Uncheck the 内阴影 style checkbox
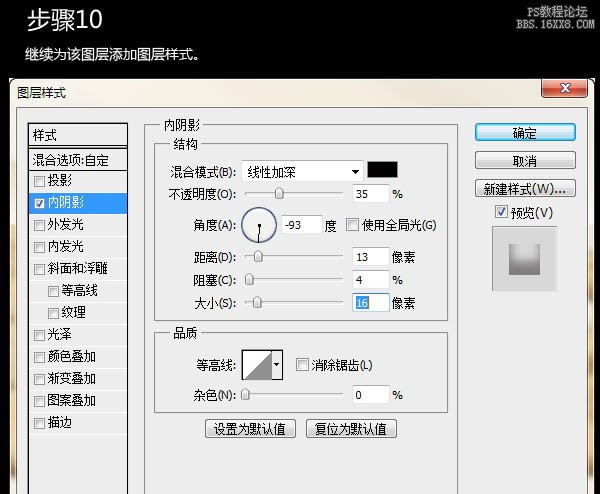 [39, 203]
